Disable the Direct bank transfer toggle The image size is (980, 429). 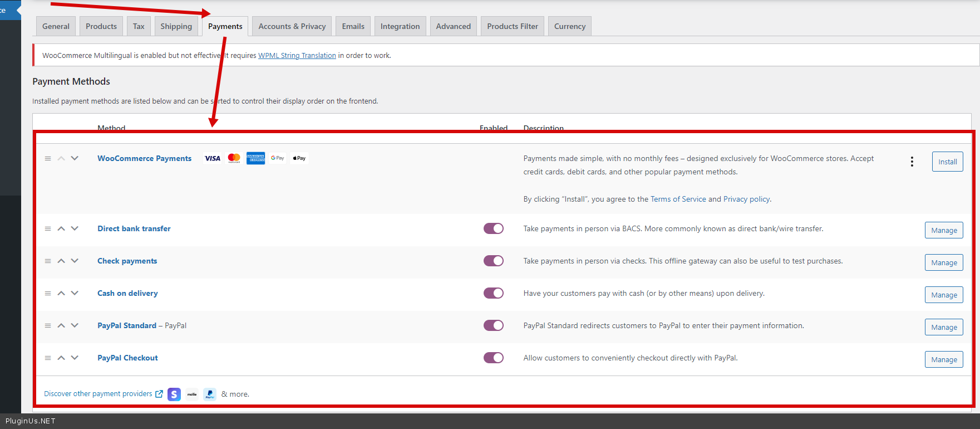pyautogui.click(x=493, y=228)
